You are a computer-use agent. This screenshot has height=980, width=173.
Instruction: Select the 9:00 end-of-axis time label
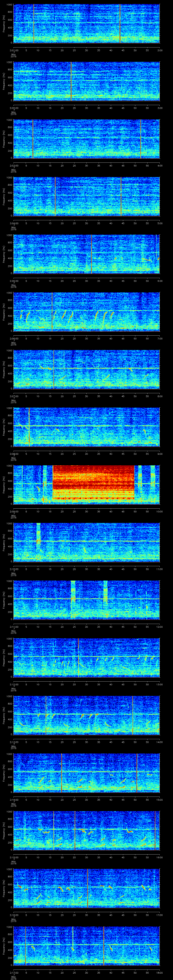pos(160,454)
